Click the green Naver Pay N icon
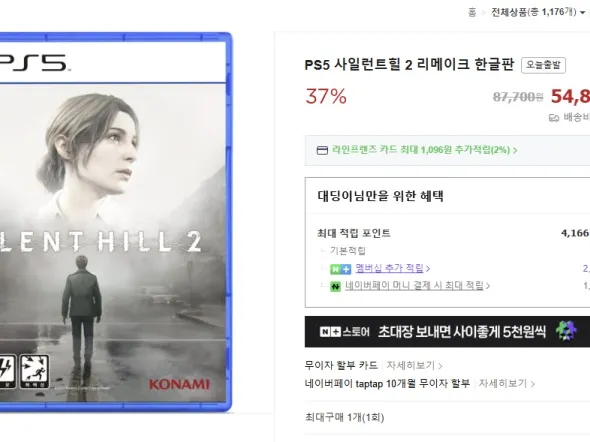590x442 pixels. [335, 287]
